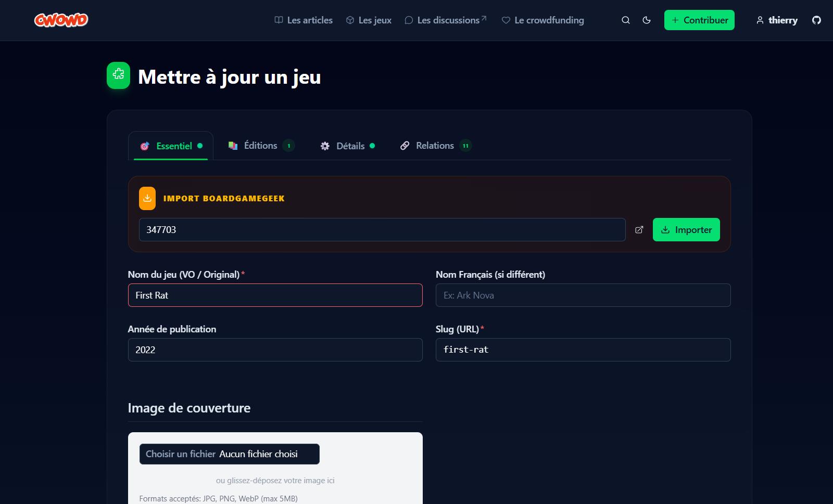Open the search icon in header
The image size is (833, 504).
[626, 20]
